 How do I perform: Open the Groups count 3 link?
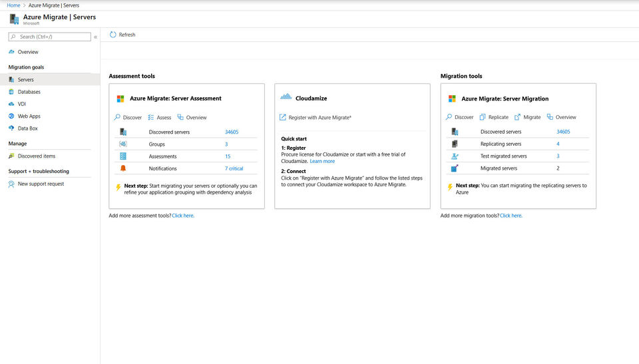point(226,144)
